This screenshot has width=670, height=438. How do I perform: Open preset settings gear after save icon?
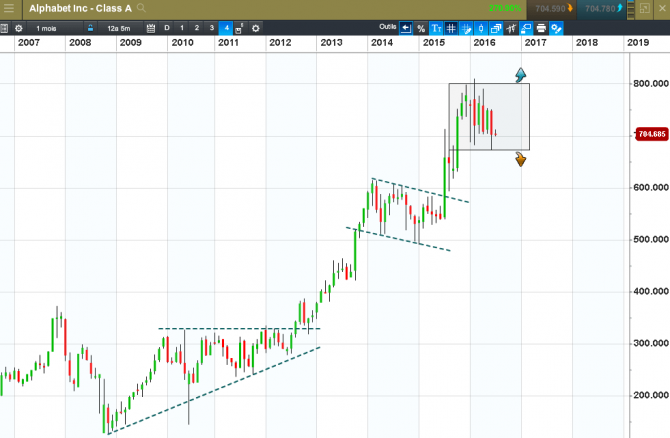coord(256,29)
